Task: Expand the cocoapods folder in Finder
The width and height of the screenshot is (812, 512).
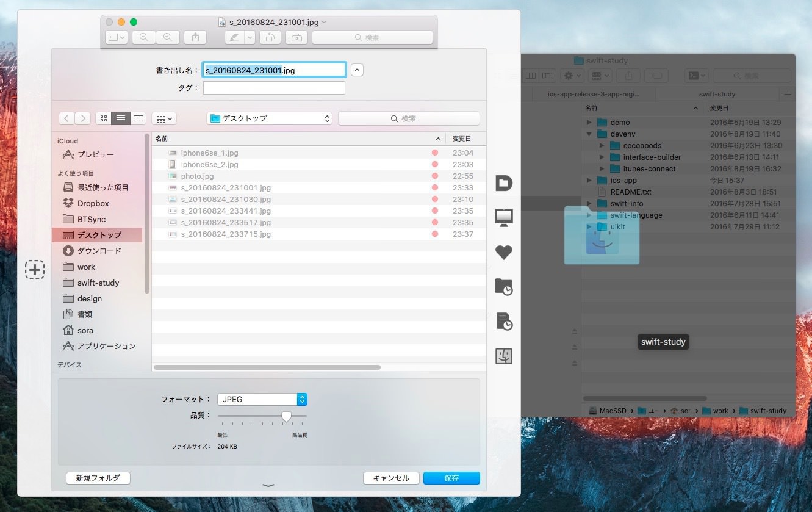Action: pyautogui.click(x=602, y=146)
